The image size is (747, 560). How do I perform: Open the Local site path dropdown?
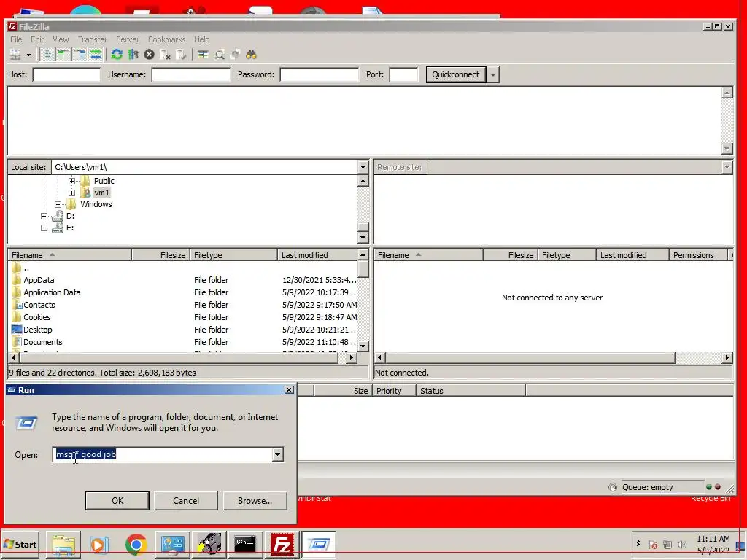pyautogui.click(x=363, y=167)
